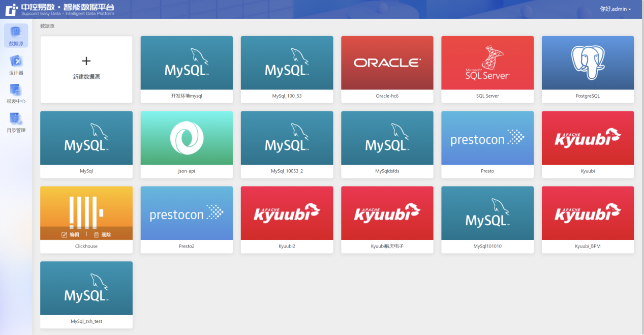This screenshot has width=644, height=335.
Task: Open 目录管理 catalog management
Action: tap(16, 122)
